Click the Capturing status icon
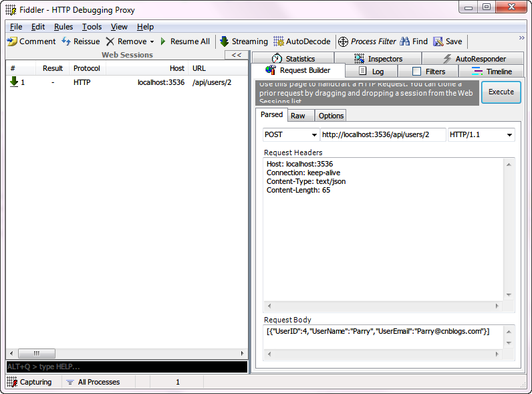532x394 pixels. (12, 382)
